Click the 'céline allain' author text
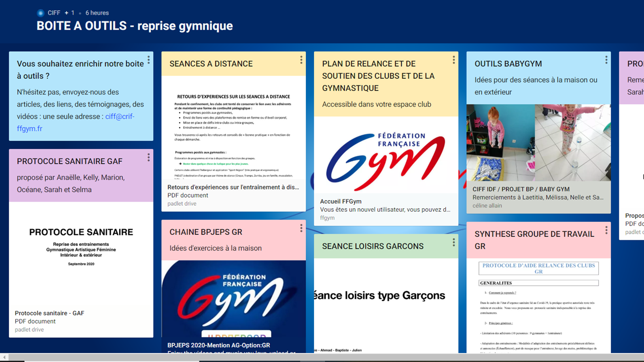The width and height of the screenshot is (644, 362). click(488, 206)
